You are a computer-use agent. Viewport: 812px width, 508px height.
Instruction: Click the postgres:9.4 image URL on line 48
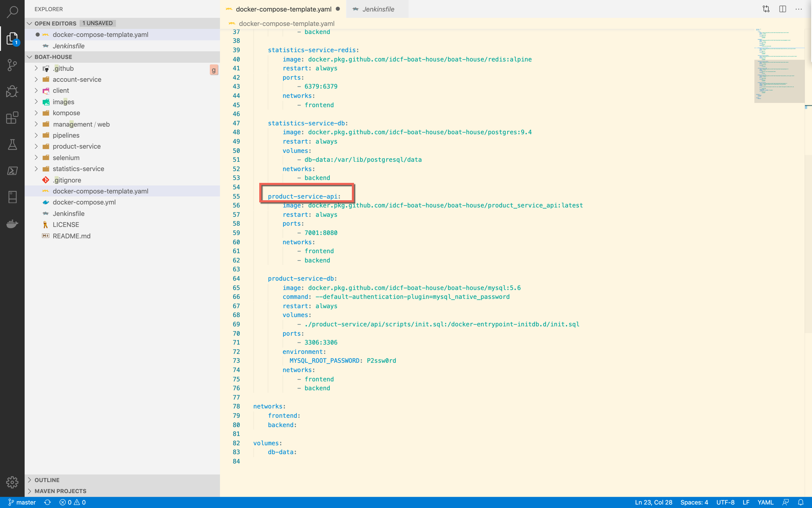pos(420,132)
